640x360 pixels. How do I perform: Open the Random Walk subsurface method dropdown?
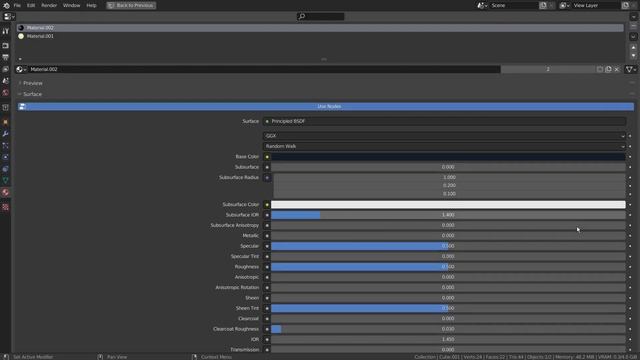coord(444,146)
